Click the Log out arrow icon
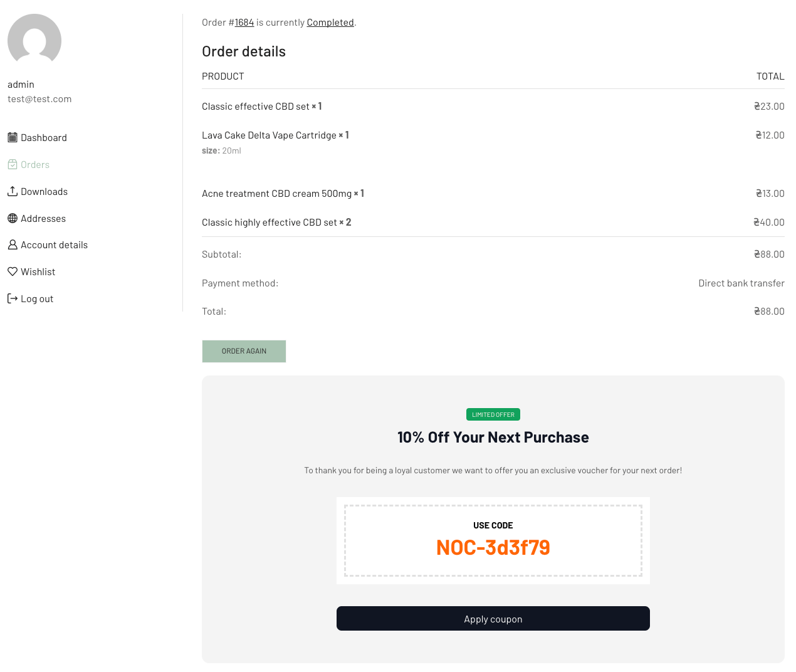The height and width of the screenshot is (672, 796). [x=13, y=298]
